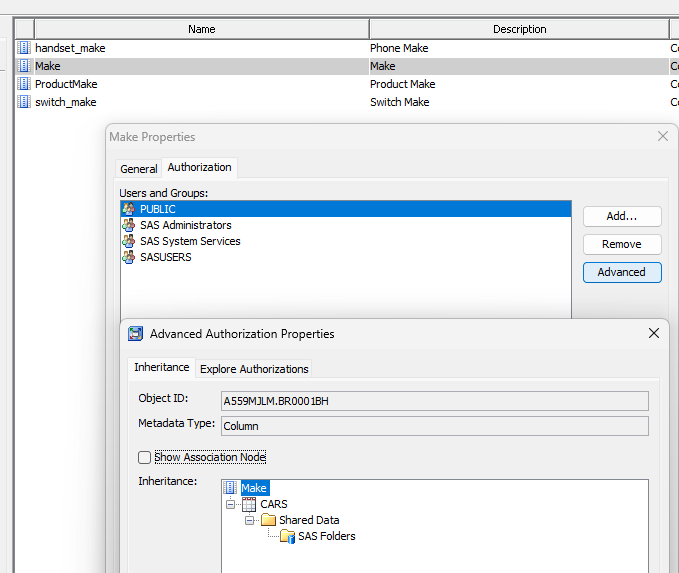Click the switch_make column icon
Viewport: 679px width, 573px height.
click(x=24, y=102)
